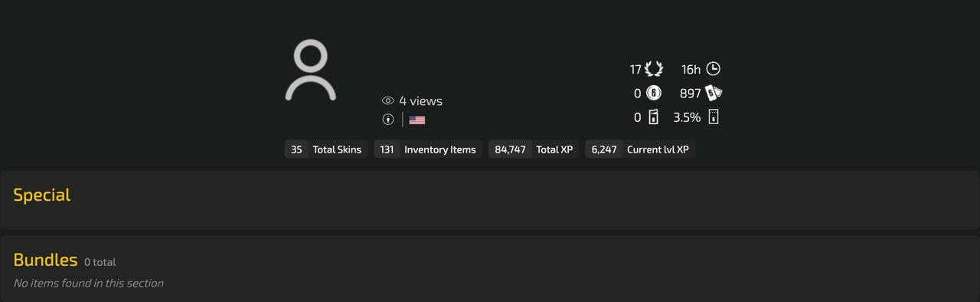Click the clock playtime icon

tap(713, 69)
